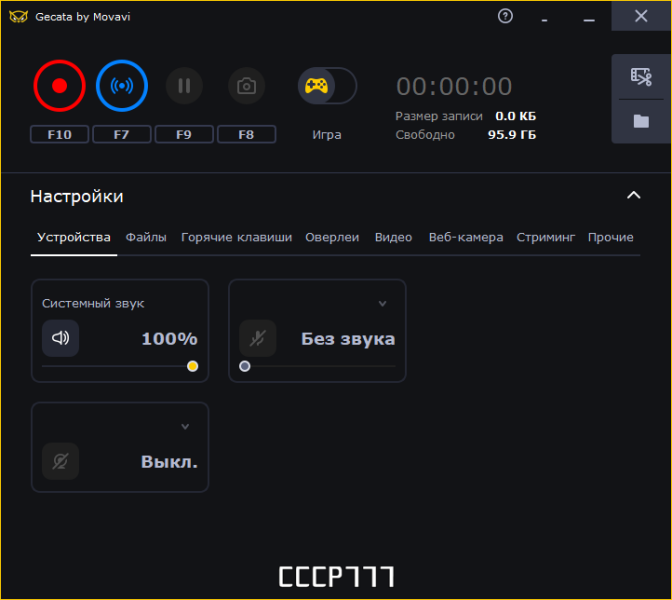Toggle the Игра game mode switch
672x600 pixels.
coord(327,86)
